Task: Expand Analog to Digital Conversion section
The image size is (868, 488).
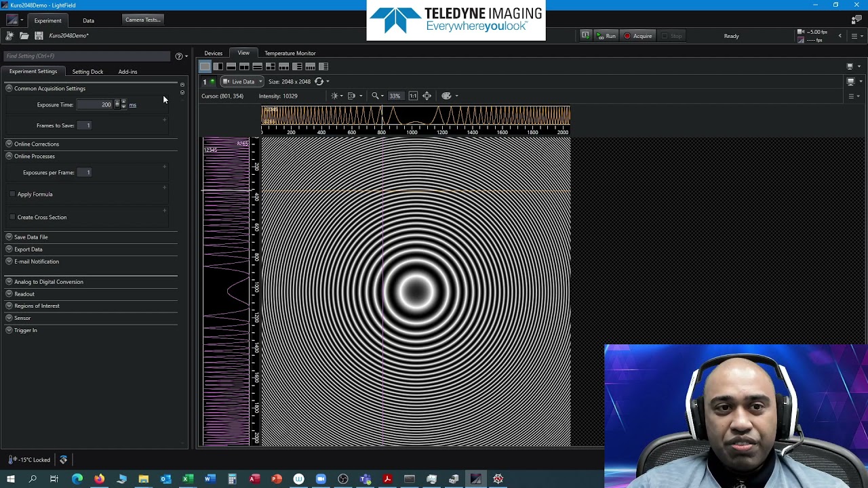Action: click(9, 282)
